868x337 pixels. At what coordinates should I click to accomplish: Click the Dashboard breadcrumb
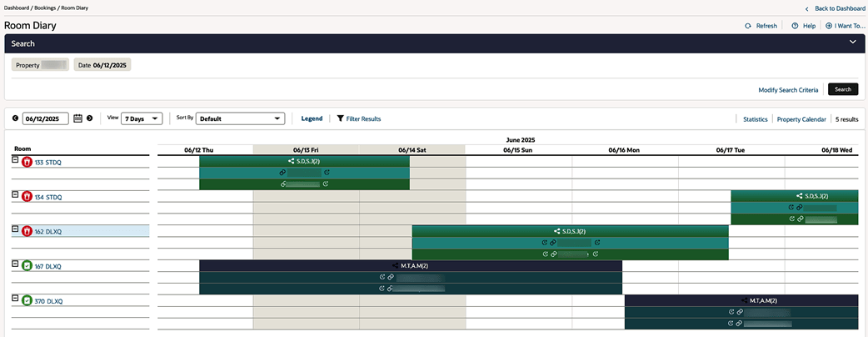point(18,8)
